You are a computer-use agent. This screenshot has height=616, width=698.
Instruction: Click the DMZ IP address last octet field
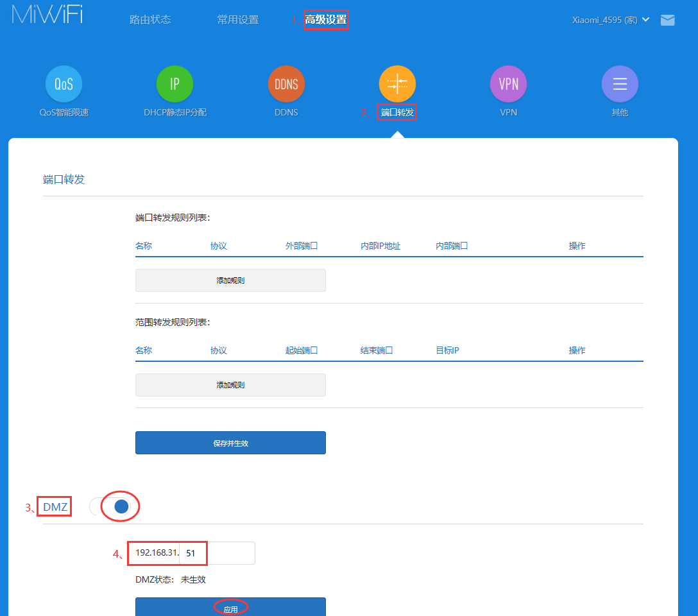coord(216,552)
